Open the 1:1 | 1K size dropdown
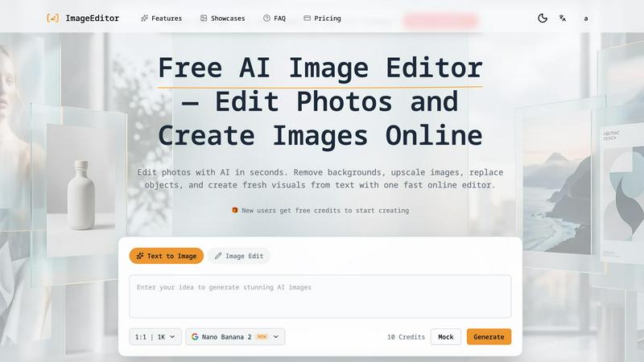The image size is (644, 362). [x=155, y=337]
